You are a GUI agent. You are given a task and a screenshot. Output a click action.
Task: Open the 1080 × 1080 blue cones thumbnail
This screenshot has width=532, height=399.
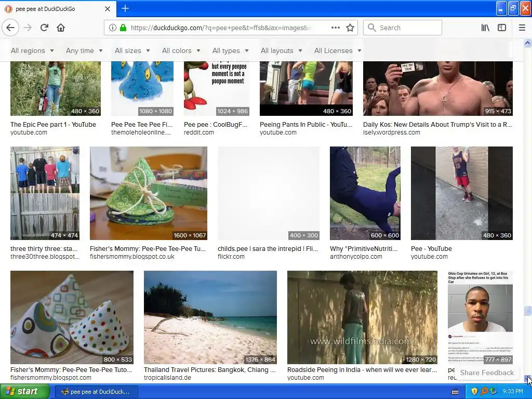(x=142, y=88)
